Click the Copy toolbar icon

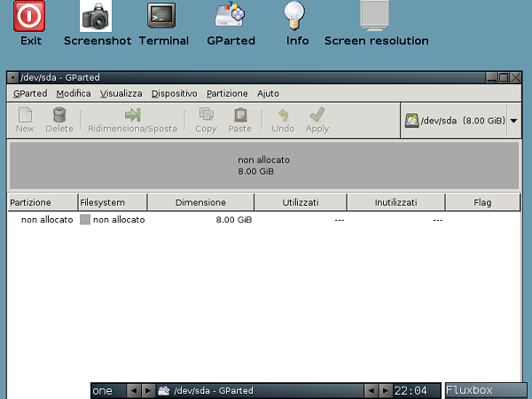pyautogui.click(x=206, y=114)
